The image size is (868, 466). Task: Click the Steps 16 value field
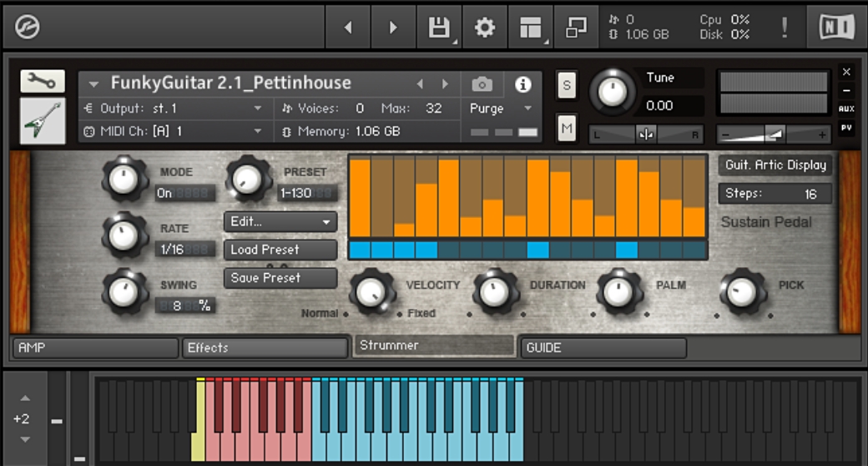coord(775,194)
